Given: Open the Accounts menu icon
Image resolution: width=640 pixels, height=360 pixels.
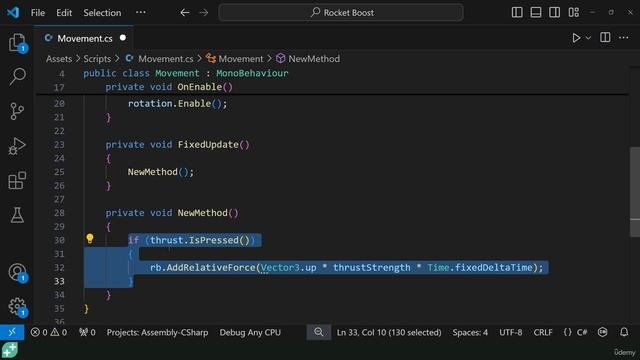Looking at the screenshot, I should (17, 272).
